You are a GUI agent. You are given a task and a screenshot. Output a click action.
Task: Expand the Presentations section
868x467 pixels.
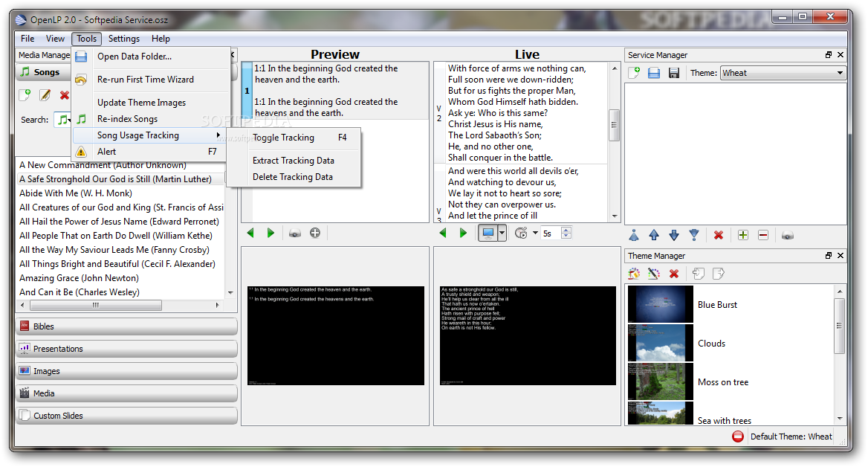[x=127, y=349]
